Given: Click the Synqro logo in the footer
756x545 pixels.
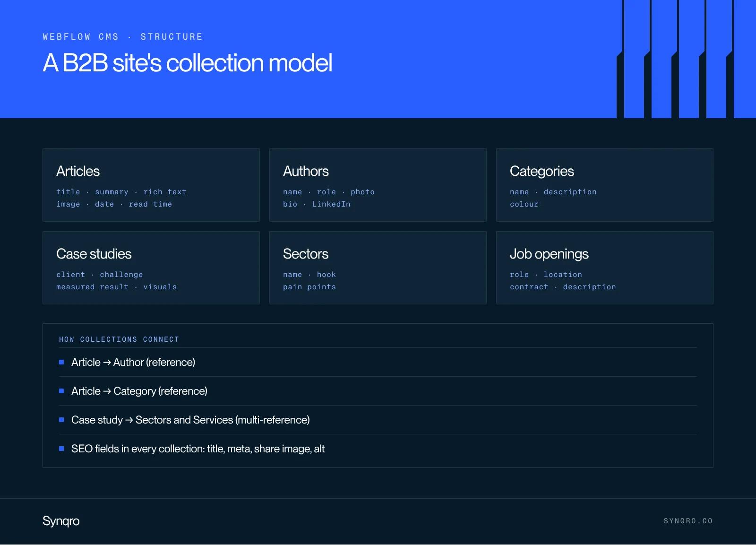Looking at the screenshot, I should pos(61,521).
